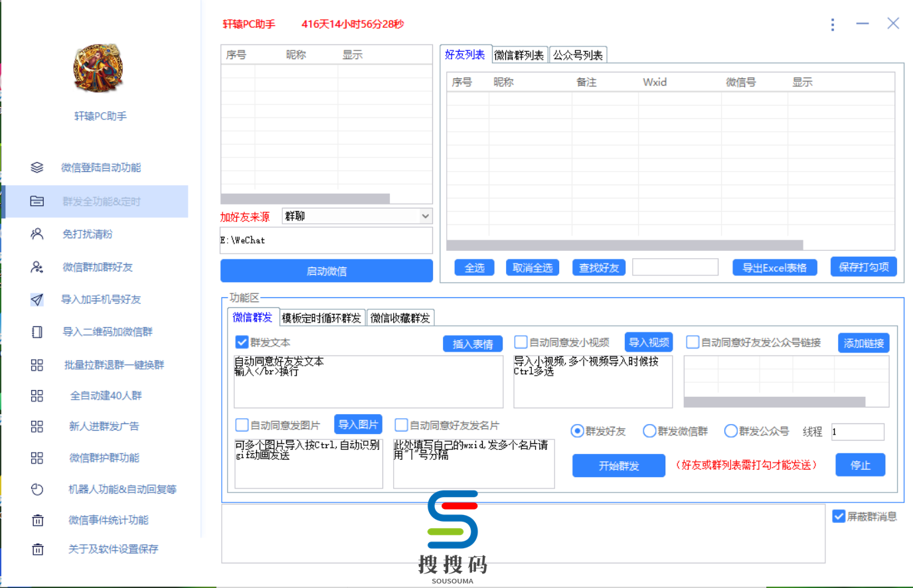Click the clock icon beside 机器人功能&自动回复等
Viewport: 913px width, 588px height.
click(37, 489)
